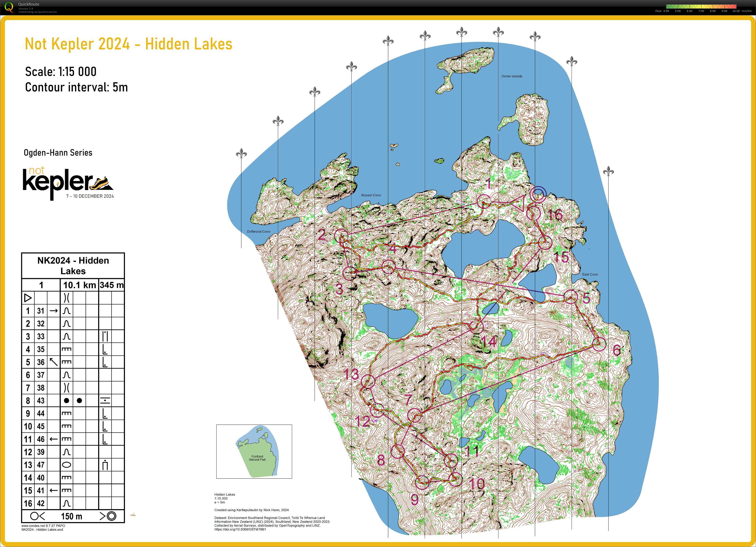The width and height of the screenshot is (756, 547).
Task: Click the Fiordland National Park inset map
Action: point(254,451)
